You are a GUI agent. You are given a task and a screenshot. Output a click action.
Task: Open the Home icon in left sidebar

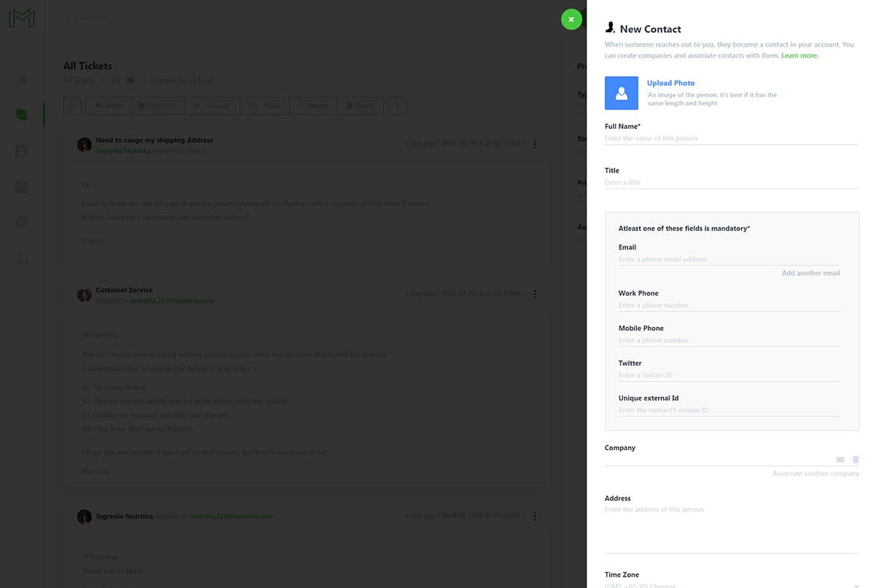coord(22,79)
